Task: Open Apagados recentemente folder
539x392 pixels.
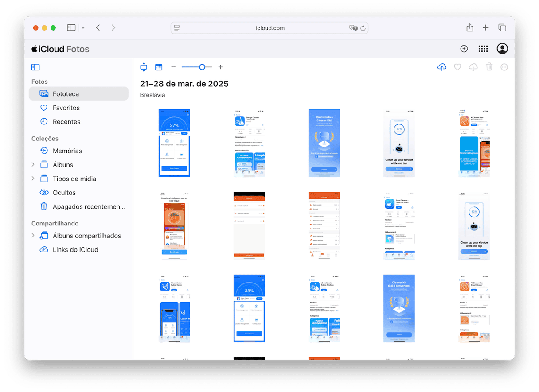Action: (88, 207)
